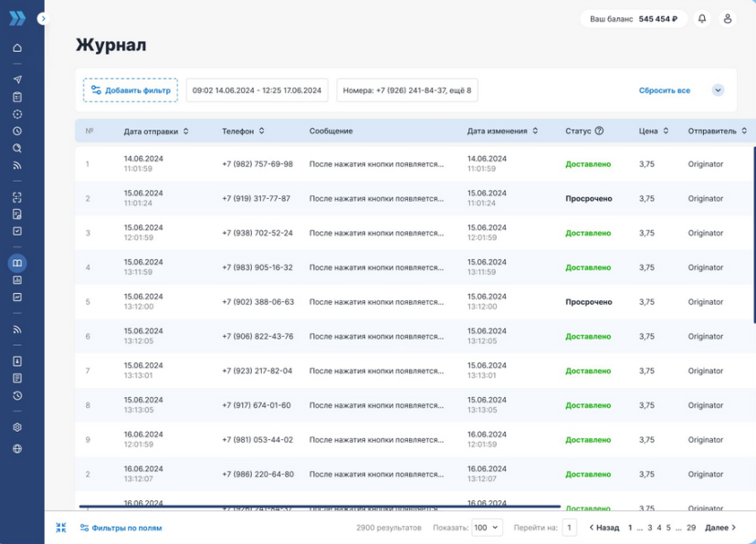The width and height of the screenshot is (756, 544).
Task: Click the Ваш баланс 545 454 ₽ pill
Action: coord(634,19)
